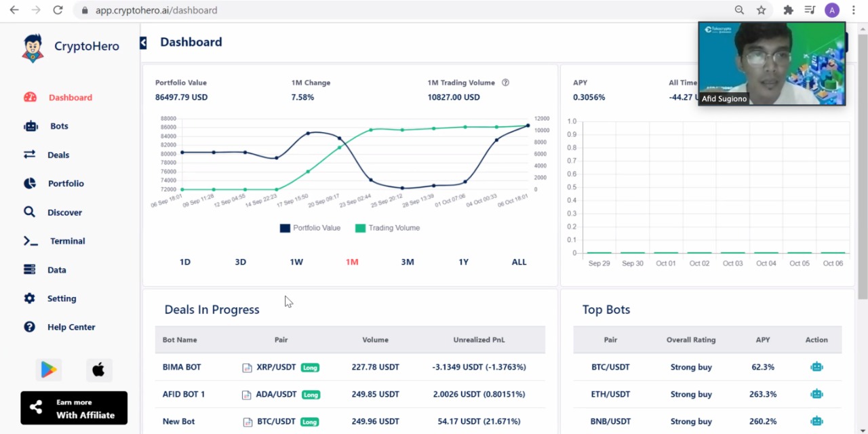Screen dimensions: 868x434
Task: Click the bot action icon for BTC/USDT
Action: [x=816, y=367]
